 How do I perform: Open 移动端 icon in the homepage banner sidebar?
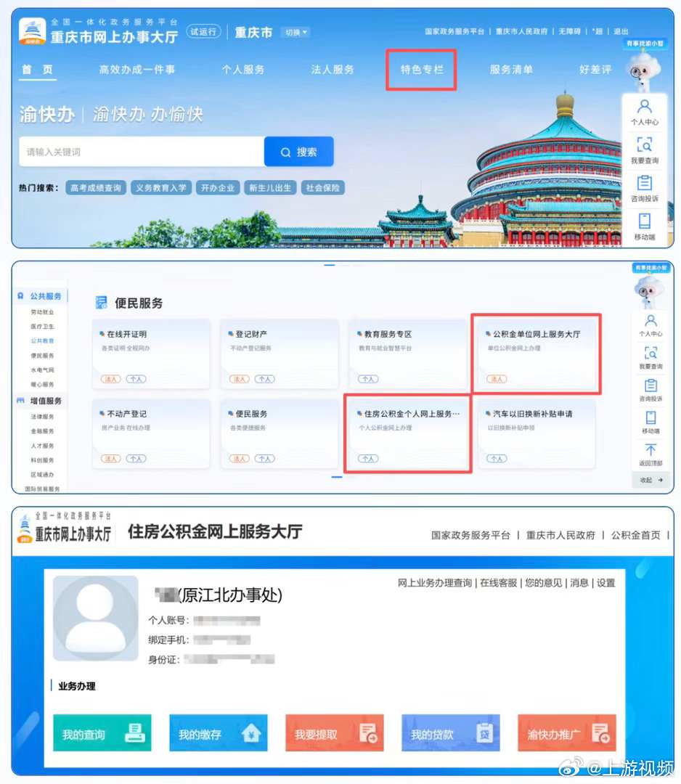tap(645, 221)
